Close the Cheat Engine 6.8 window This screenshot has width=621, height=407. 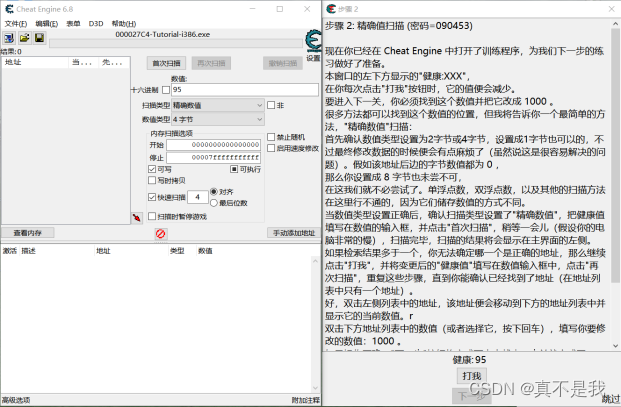(307, 9)
